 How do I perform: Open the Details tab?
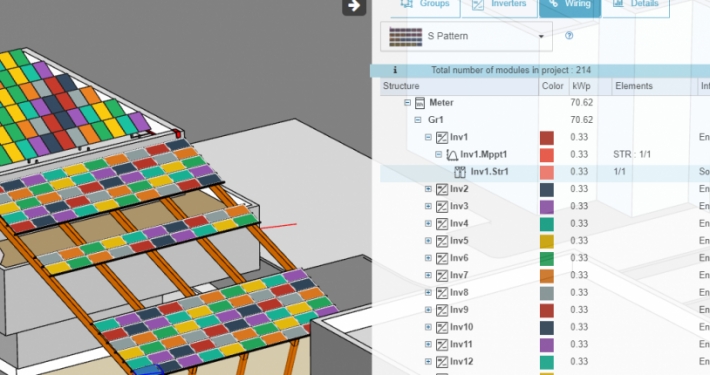(x=636, y=5)
